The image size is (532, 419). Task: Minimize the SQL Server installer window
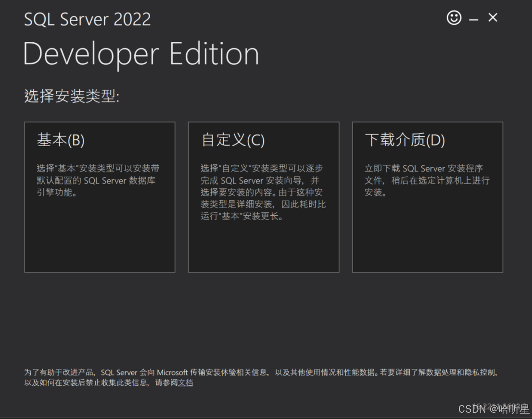pos(474,20)
